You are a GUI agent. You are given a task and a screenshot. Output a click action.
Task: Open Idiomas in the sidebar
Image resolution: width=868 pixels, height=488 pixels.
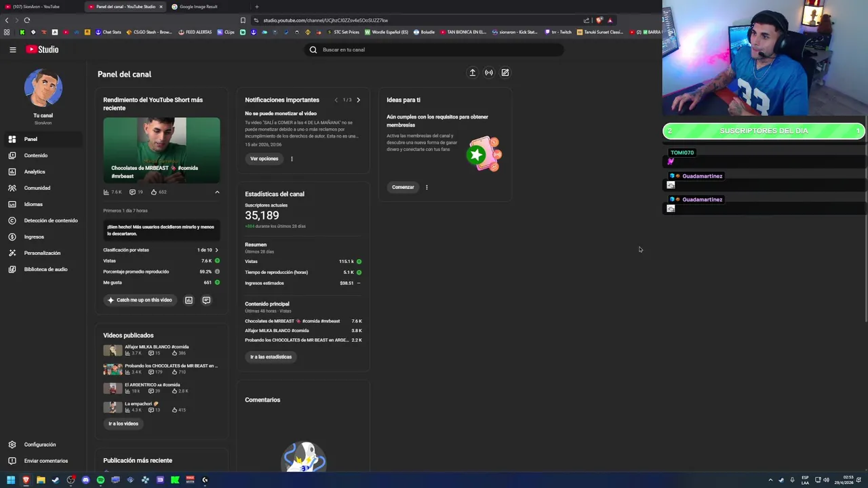tap(42, 204)
